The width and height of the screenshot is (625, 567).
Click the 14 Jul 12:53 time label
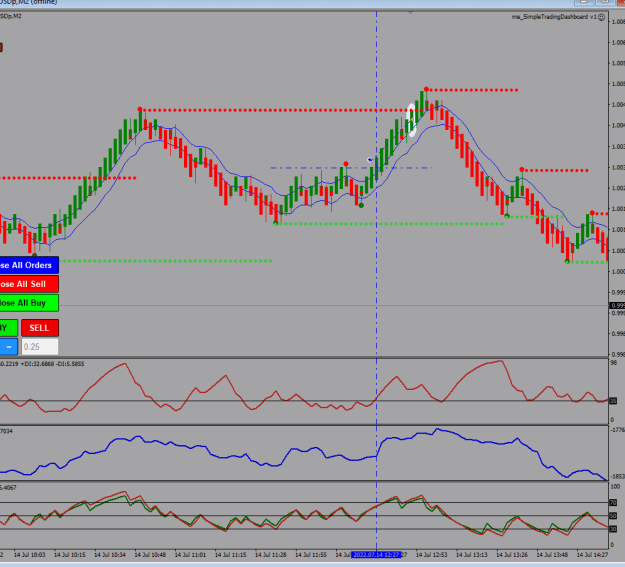(x=432, y=555)
